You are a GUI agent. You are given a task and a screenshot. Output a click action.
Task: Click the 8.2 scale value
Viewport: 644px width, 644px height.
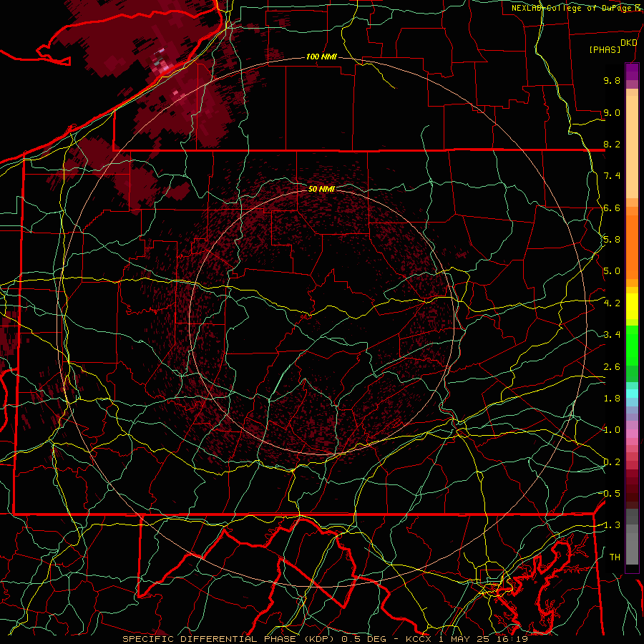click(612, 144)
